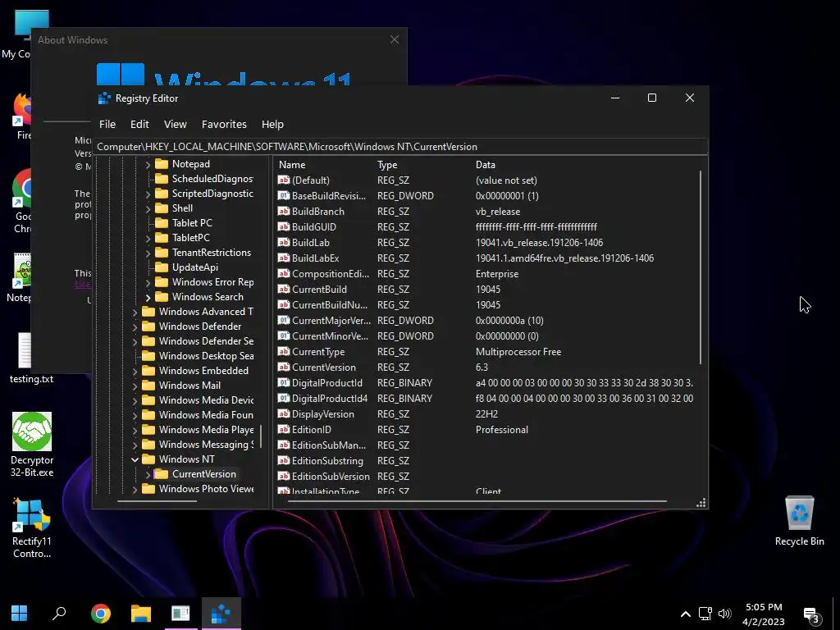Viewport: 840px width, 630px height.
Task: Select the BuildLabEx value
Action: tap(316, 258)
